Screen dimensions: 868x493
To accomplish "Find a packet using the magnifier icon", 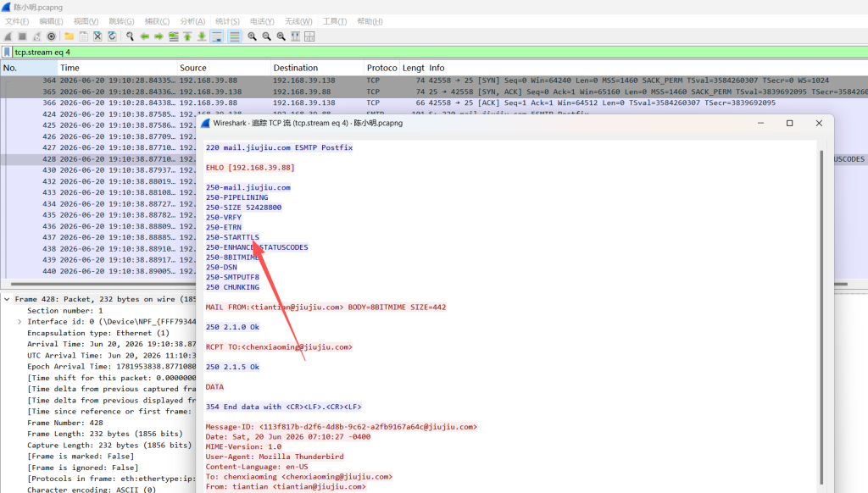I will coord(130,36).
